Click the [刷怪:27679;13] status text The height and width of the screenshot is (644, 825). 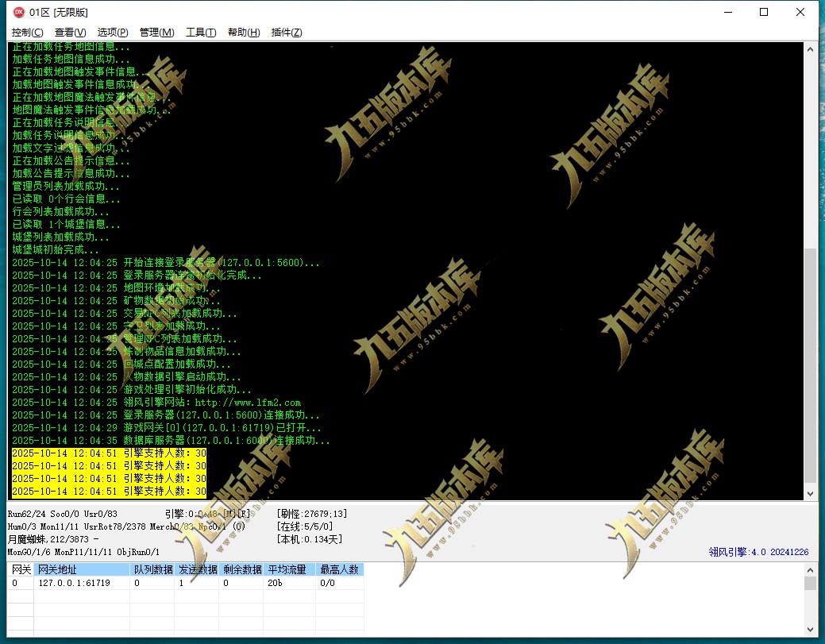tap(312, 514)
